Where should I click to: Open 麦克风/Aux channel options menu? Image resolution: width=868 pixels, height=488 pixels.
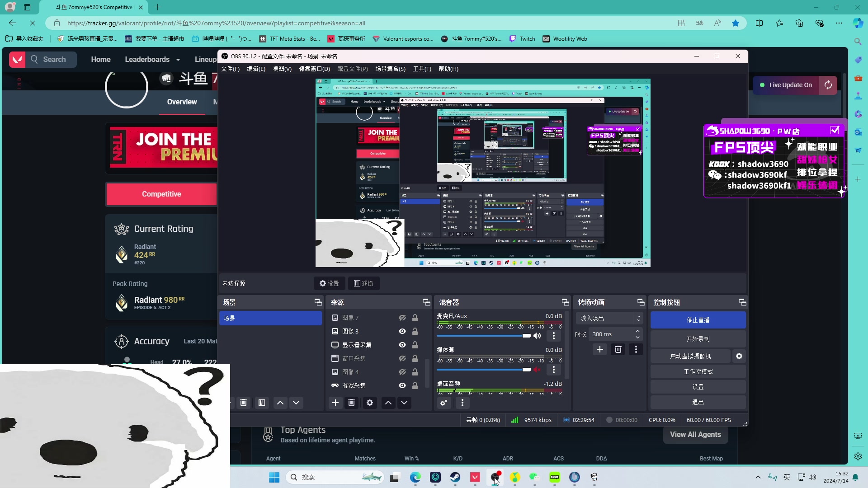pos(553,336)
